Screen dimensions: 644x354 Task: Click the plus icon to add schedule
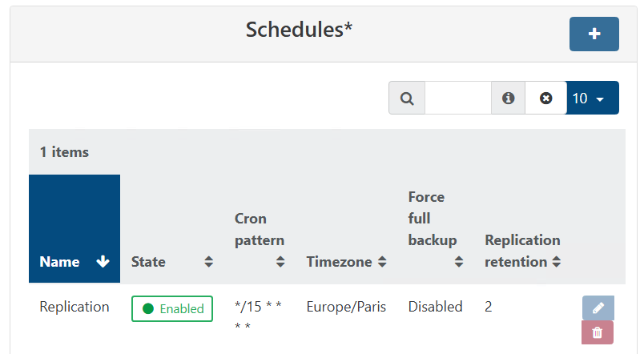point(594,34)
